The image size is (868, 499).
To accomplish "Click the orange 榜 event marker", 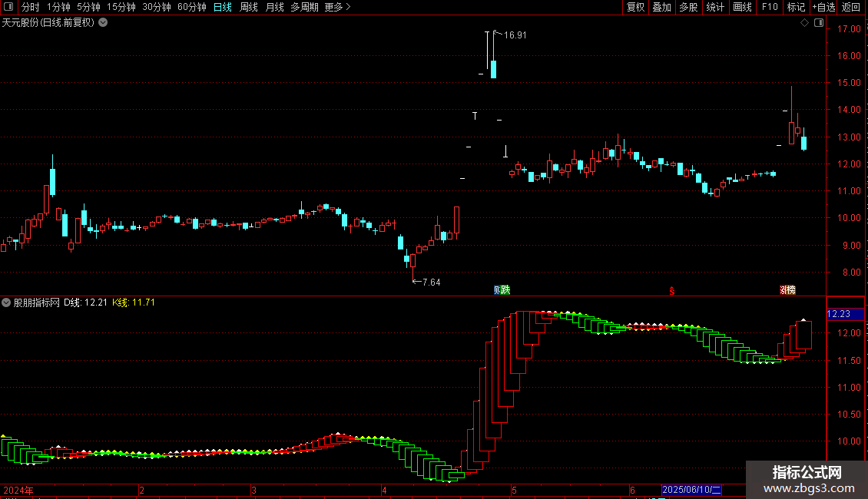I will (791, 290).
